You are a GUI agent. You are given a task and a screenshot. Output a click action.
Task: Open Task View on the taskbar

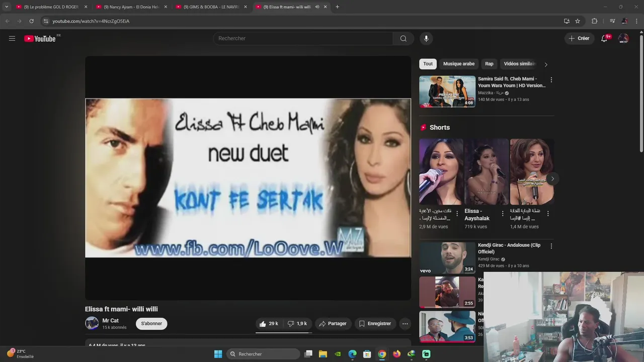(x=308, y=354)
